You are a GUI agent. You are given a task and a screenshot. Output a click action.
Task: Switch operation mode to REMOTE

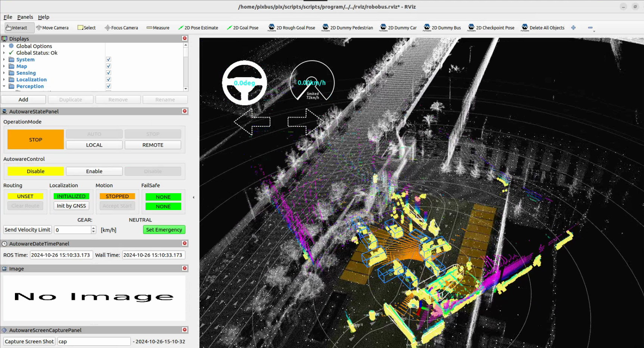(x=153, y=145)
